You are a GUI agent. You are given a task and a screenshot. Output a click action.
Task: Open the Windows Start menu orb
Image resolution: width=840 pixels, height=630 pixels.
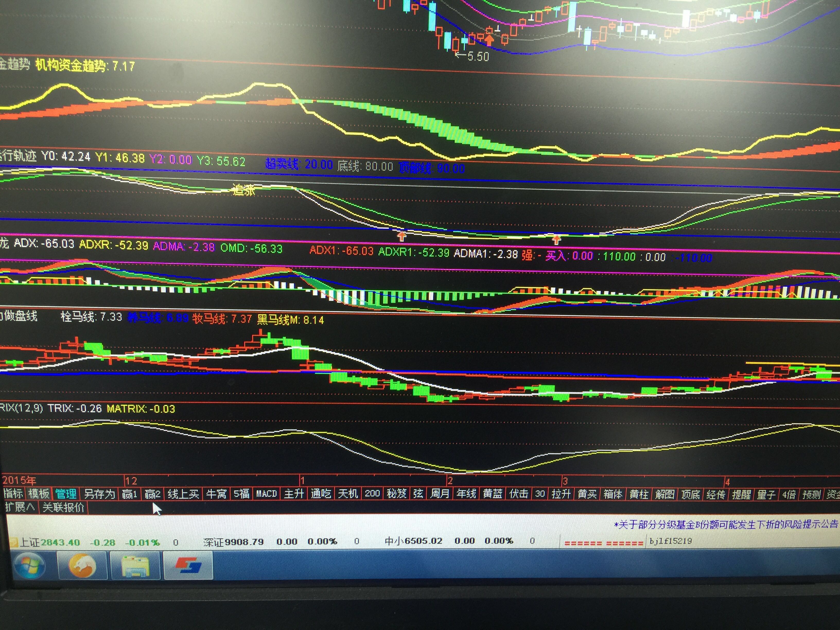coord(29,566)
